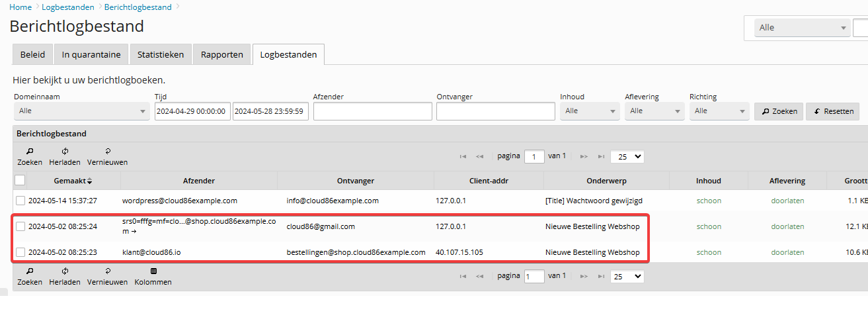Click the Resetten button
Image resolution: width=868 pixels, height=331 pixels.
pyautogui.click(x=833, y=111)
